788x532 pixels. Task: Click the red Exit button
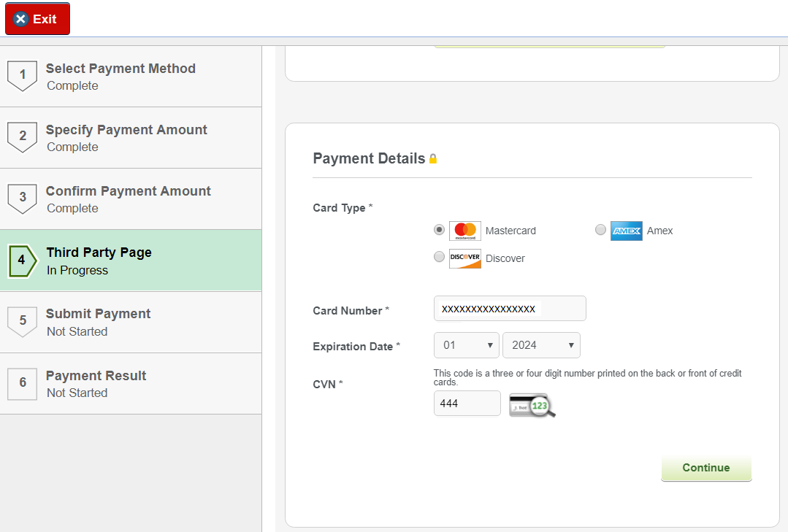coord(37,19)
